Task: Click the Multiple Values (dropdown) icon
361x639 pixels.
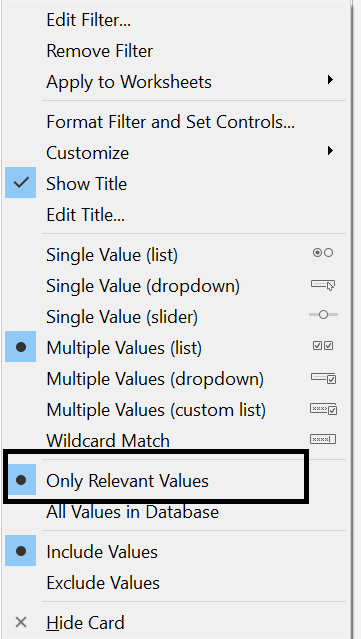Action: coord(324,378)
